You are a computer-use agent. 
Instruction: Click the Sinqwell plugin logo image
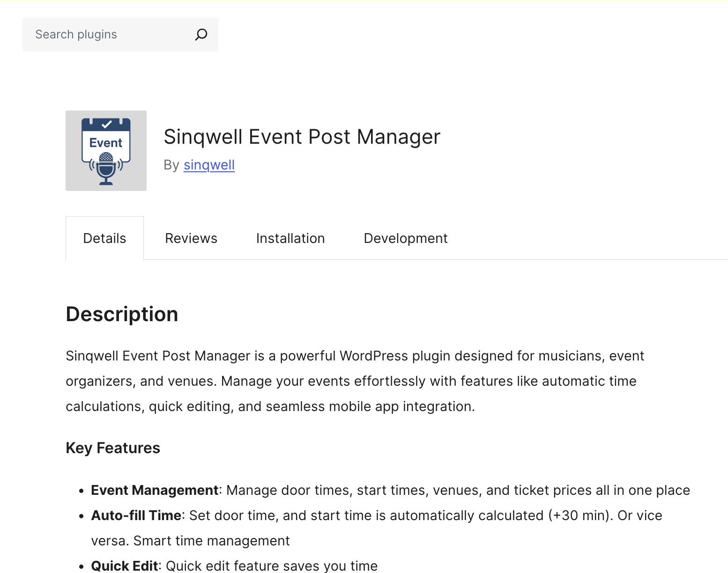pyautogui.click(x=106, y=151)
